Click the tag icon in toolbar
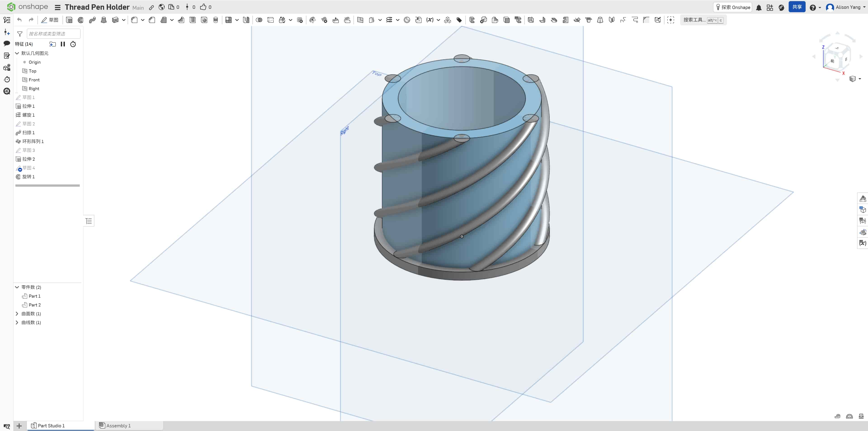Viewport: 868px width, 431px height. 459,20
